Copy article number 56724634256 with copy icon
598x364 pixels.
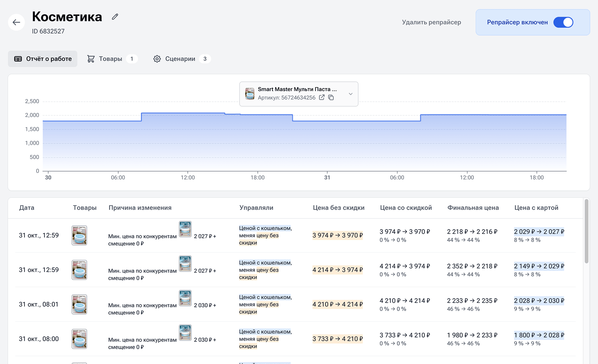click(x=331, y=97)
